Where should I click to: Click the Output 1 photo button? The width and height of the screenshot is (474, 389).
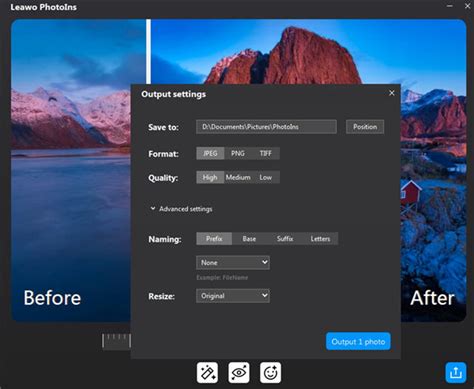358,341
